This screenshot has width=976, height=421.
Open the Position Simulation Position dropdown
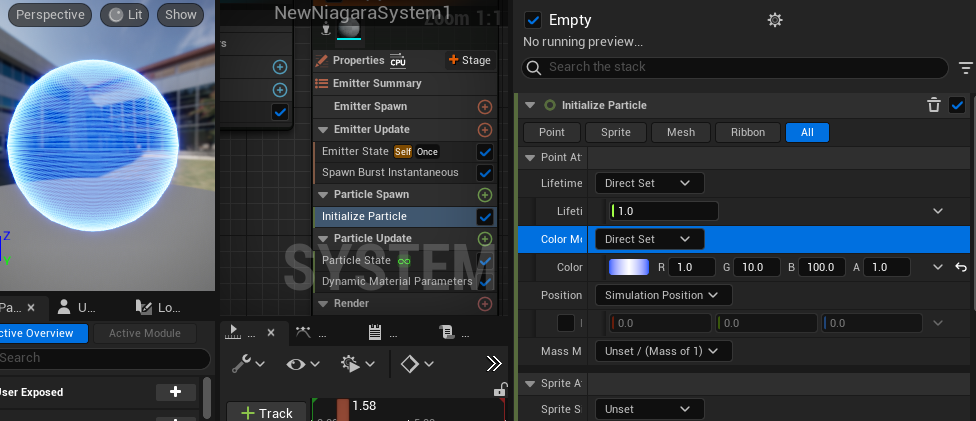[664, 295]
